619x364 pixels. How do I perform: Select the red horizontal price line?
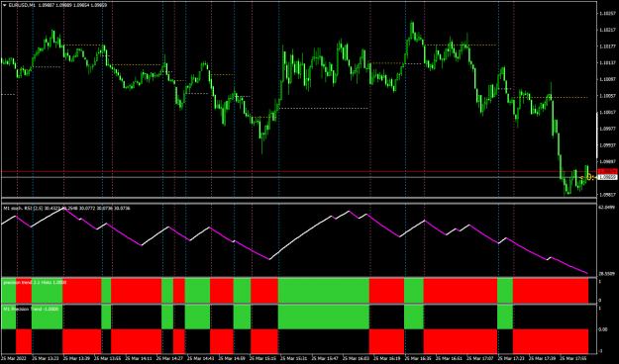[x=299, y=171]
